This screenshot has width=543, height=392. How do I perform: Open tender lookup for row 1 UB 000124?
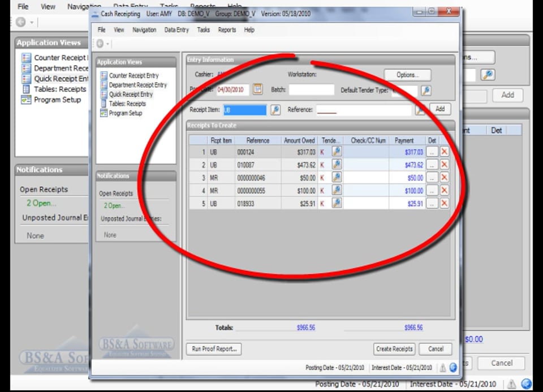(337, 152)
